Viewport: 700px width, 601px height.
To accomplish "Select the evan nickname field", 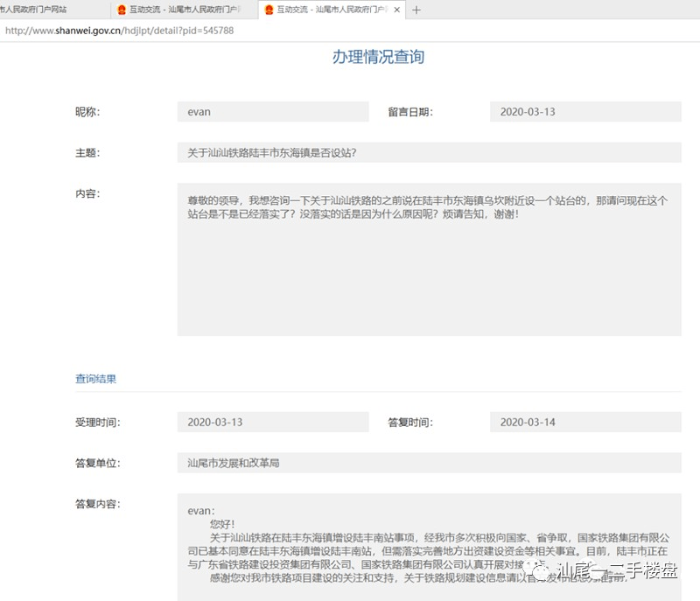I will pyautogui.click(x=271, y=111).
